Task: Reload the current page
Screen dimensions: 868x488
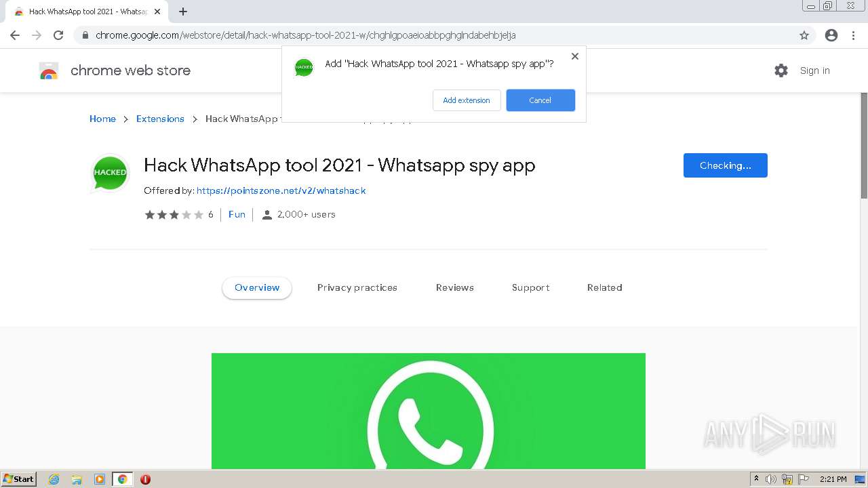Action: click(x=58, y=35)
